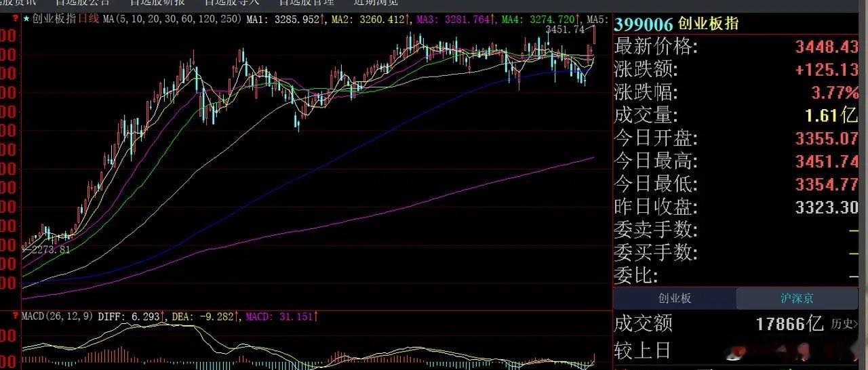Image resolution: width=868 pixels, height=370 pixels.
Task: Click the MA(5,10,20,30,60,120,250) parameter label
Action: (x=172, y=20)
